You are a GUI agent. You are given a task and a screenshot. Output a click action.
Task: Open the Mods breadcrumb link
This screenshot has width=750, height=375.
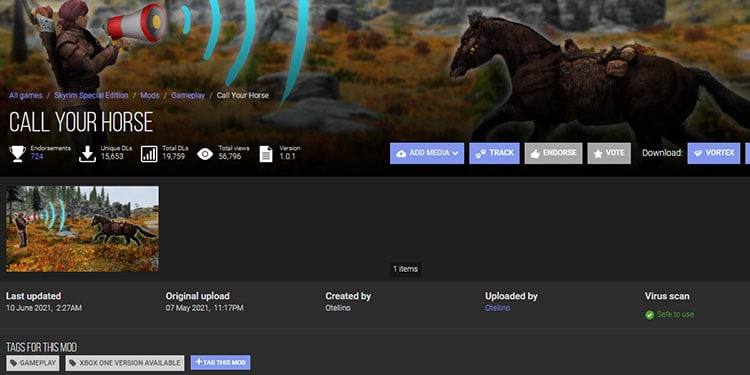(x=150, y=96)
